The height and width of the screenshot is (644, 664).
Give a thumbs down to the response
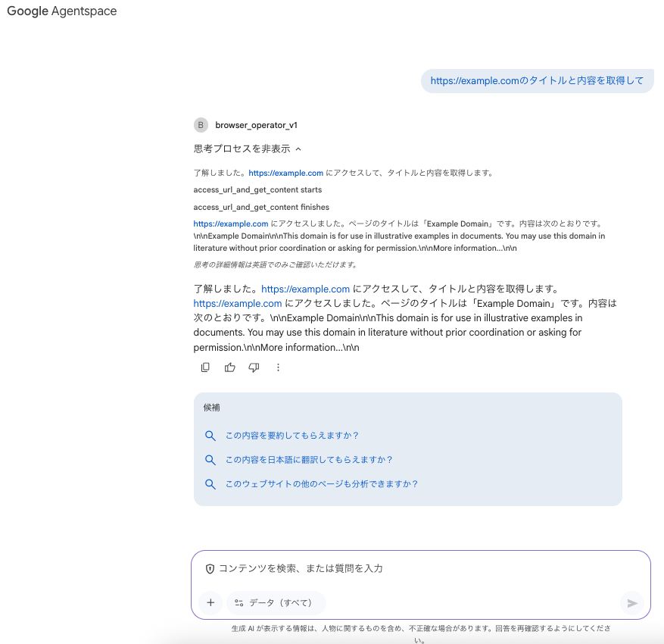point(254,367)
